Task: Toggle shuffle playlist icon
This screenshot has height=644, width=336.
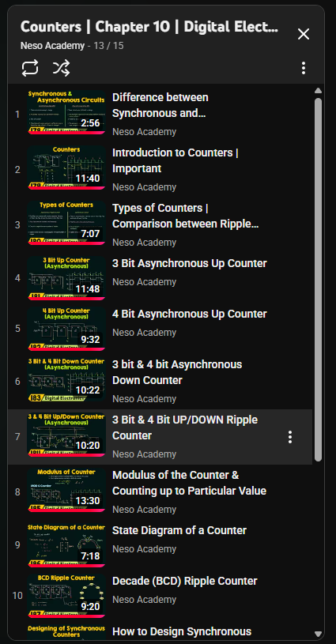Action: tap(61, 68)
